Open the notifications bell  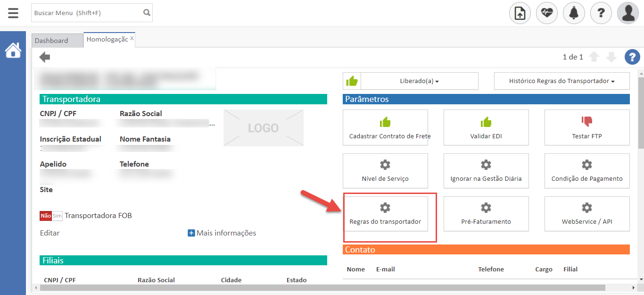[x=574, y=13]
